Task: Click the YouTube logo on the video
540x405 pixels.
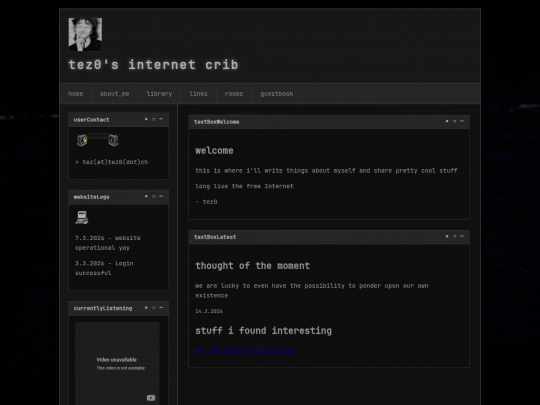Action: [x=151, y=398]
